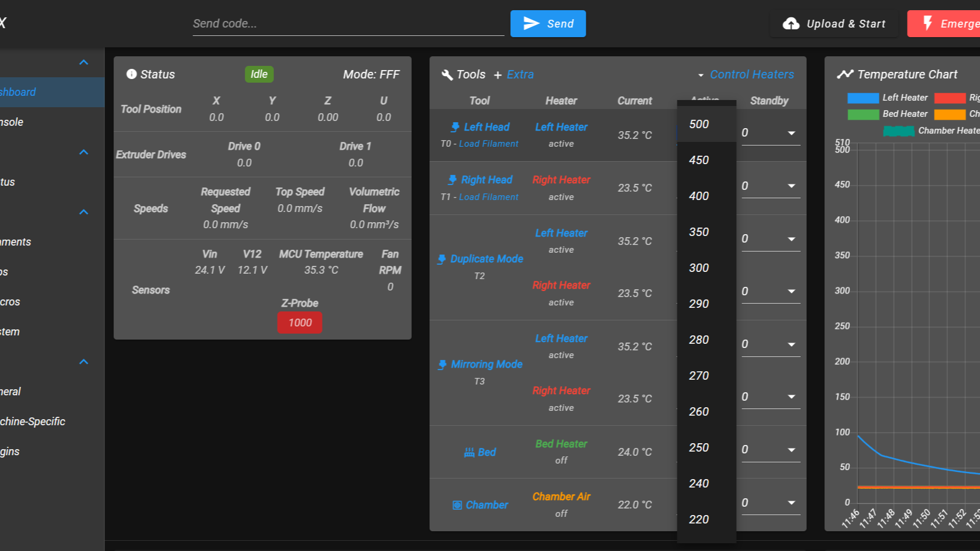Click the cloud upload icon
This screenshot has height=551, width=980.
tap(791, 23)
